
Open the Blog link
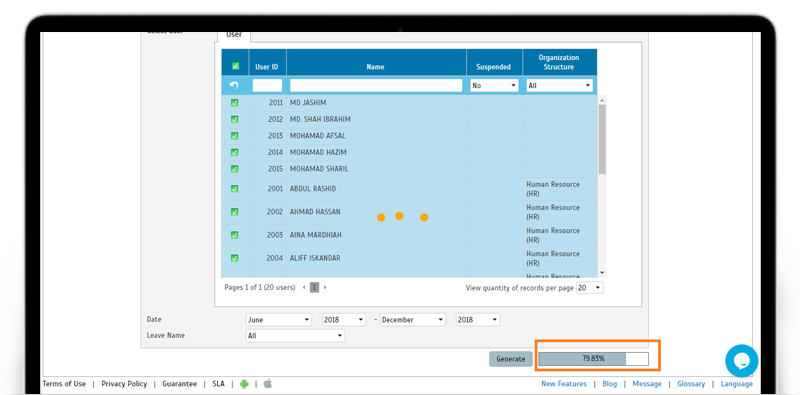609,384
